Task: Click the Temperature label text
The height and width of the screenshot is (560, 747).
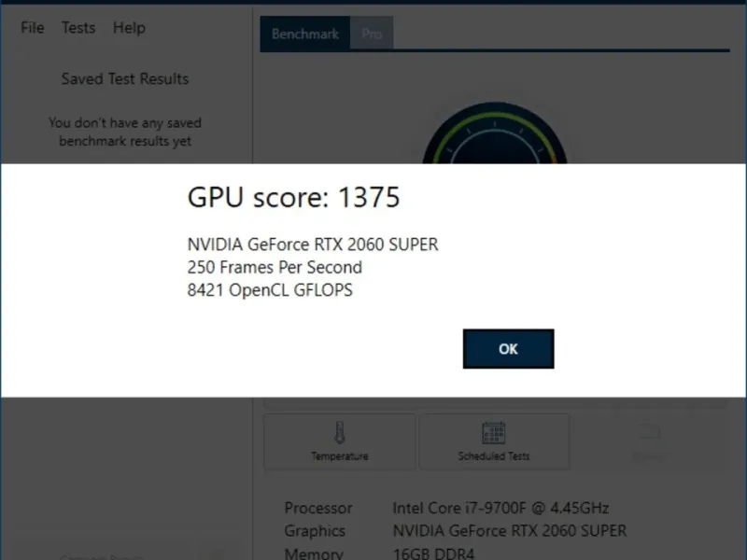Action: pyautogui.click(x=340, y=456)
